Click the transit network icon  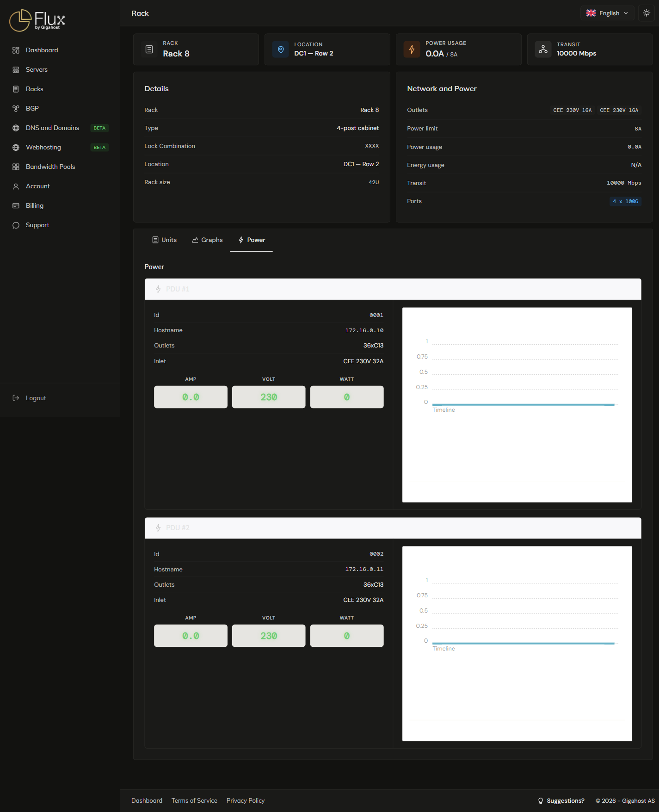click(x=543, y=49)
